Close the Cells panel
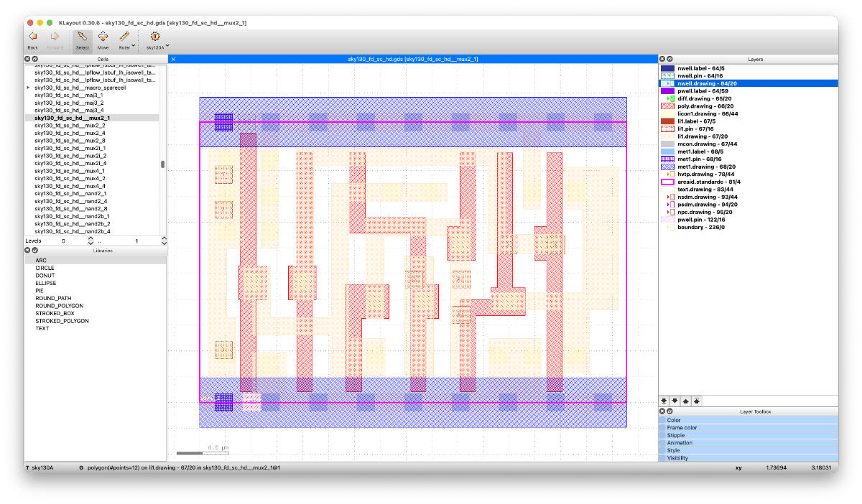Screen dimensions: 862x504 point(27,59)
